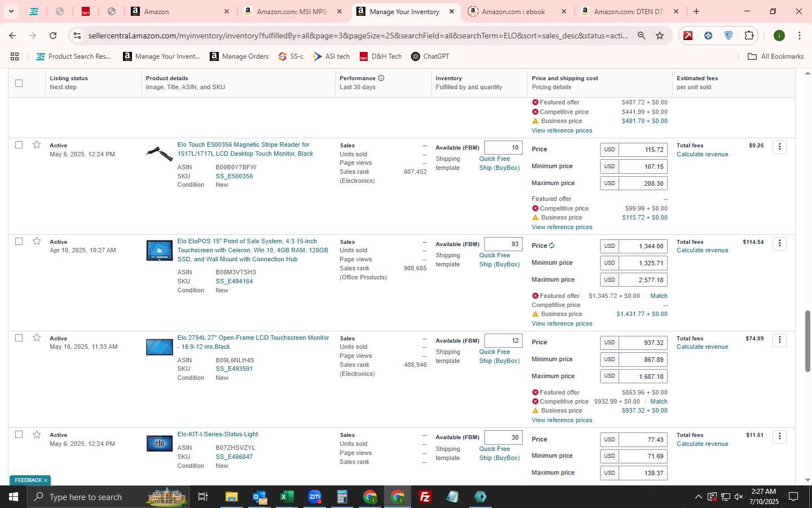The image size is (812, 508).
Task: Open the ChatGPT bookmark
Action: click(430, 56)
